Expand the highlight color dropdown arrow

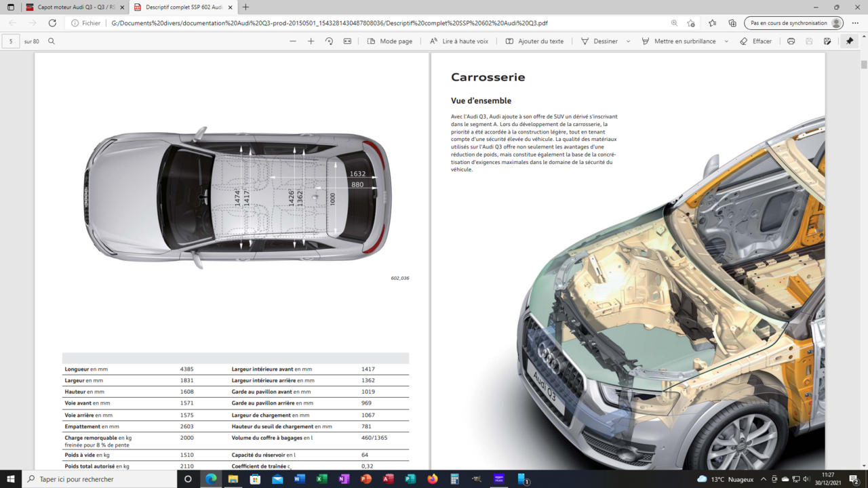coord(726,41)
